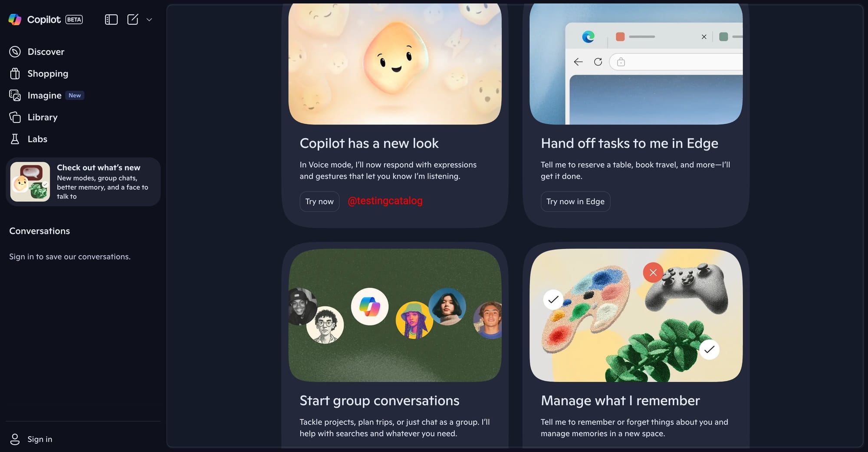Click the Copilot has a new look image
This screenshot has width=868, height=452.
[x=395, y=64]
